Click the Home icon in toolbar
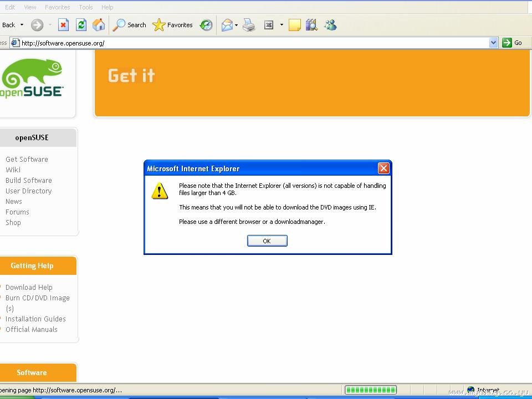The width and height of the screenshot is (532, 399). pyautogui.click(x=99, y=25)
